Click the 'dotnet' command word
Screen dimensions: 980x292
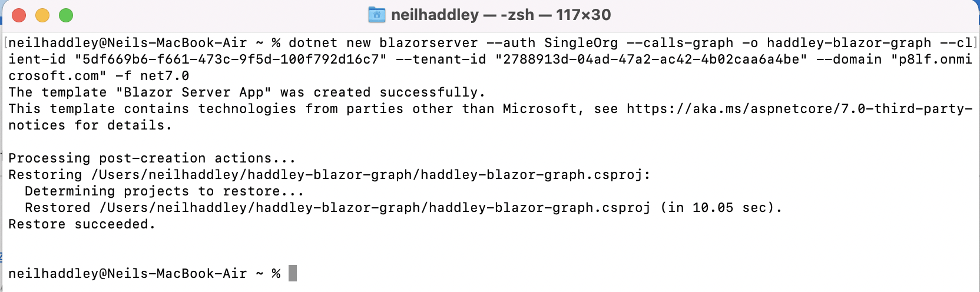[313, 43]
